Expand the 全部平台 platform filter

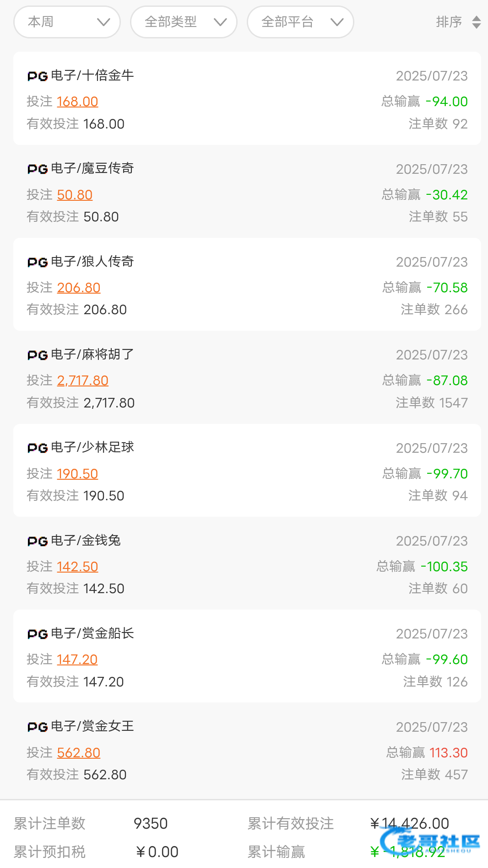pos(300,22)
